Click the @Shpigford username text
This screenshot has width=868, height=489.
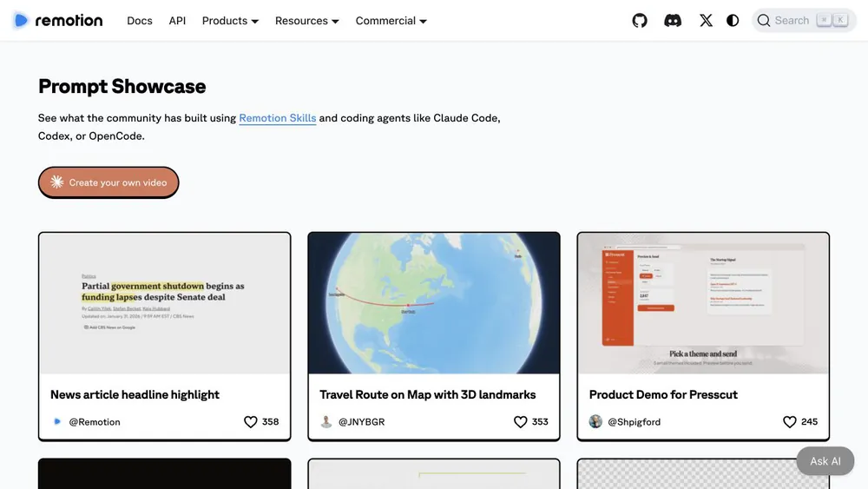635,422
